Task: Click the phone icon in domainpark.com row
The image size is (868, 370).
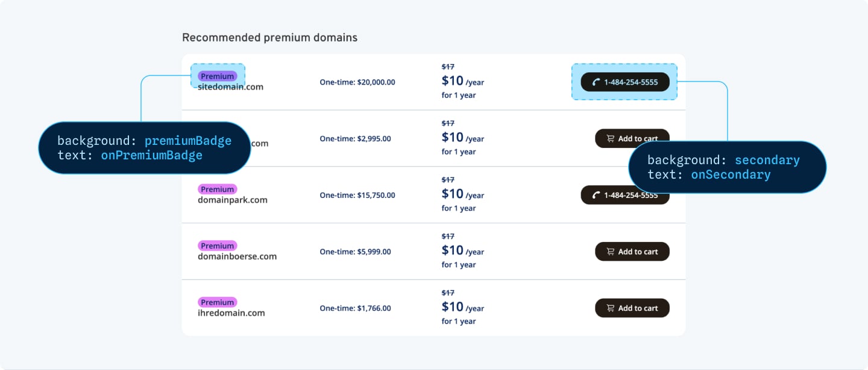Action: [596, 195]
